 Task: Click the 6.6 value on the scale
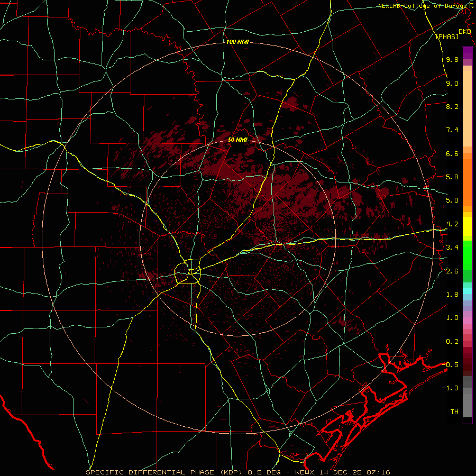click(452, 153)
